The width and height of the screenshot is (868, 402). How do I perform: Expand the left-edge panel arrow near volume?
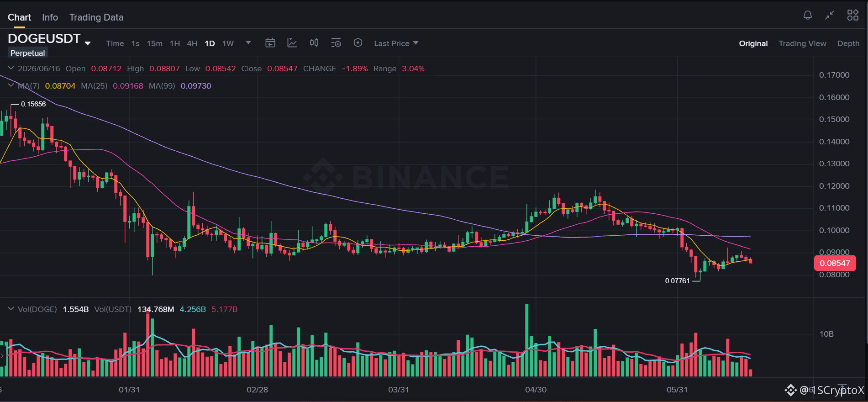(x=3, y=355)
